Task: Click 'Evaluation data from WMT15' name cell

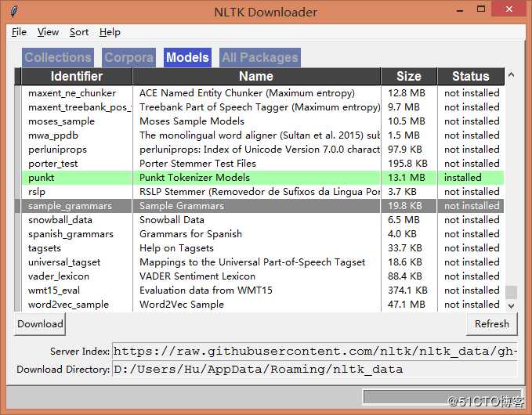Action: pyautogui.click(x=205, y=290)
